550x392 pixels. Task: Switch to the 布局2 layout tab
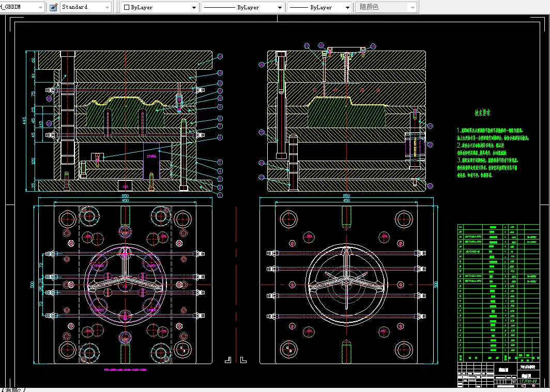[12, 389]
